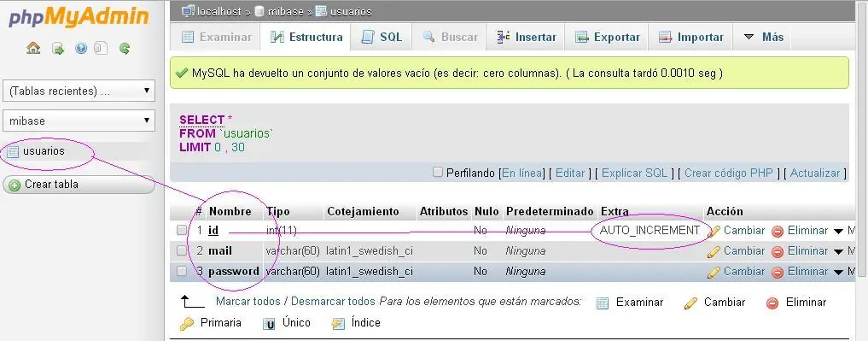
Task: Click the usuarios table icon in sidebar
Action: pos(13,151)
